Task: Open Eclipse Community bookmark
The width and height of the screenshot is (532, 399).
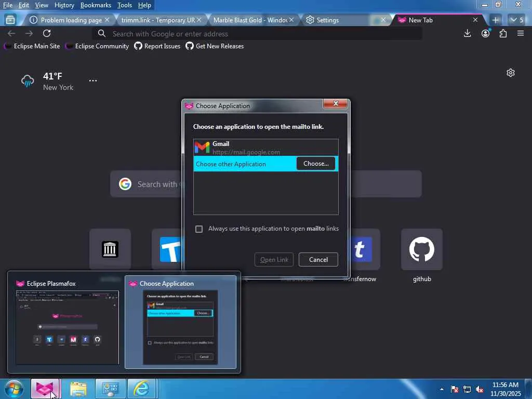Action: (x=97, y=46)
